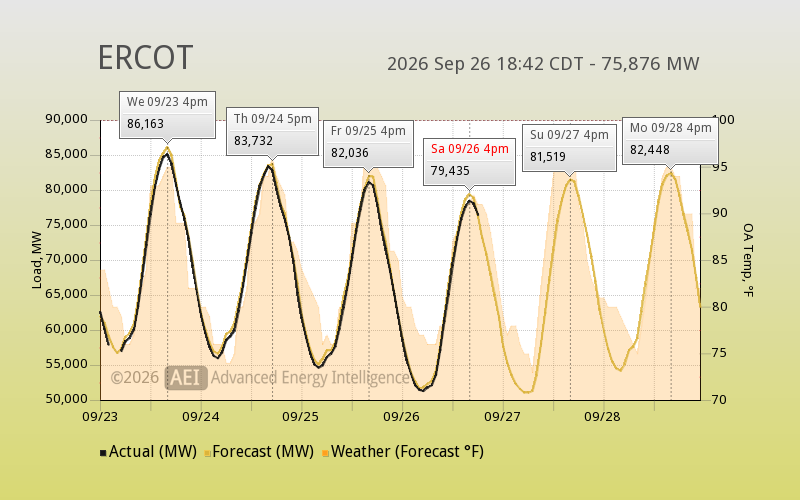Image resolution: width=800 pixels, height=500 pixels.
Task: Select the Mo 09/28 4pm peak tooltip
Action: (670, 141)
